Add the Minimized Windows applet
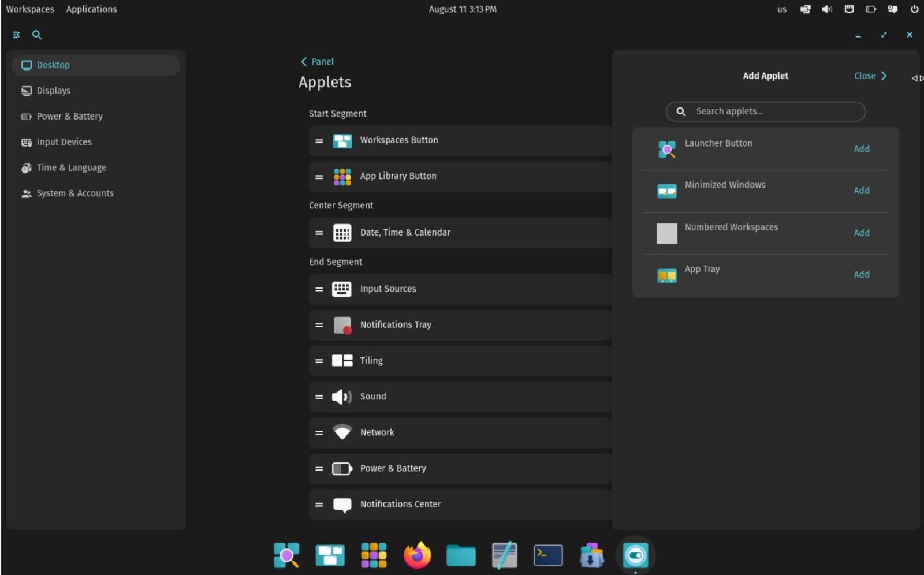Viewport: 924px width, 575px height. (x=861, y=191)
